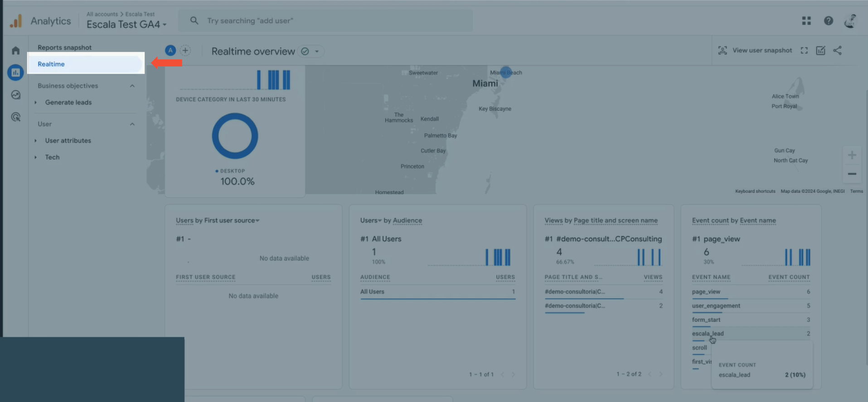Click the Miami Beach map location bubble
Viewport: 868px width, 402px height.
[x=506, y=72]
